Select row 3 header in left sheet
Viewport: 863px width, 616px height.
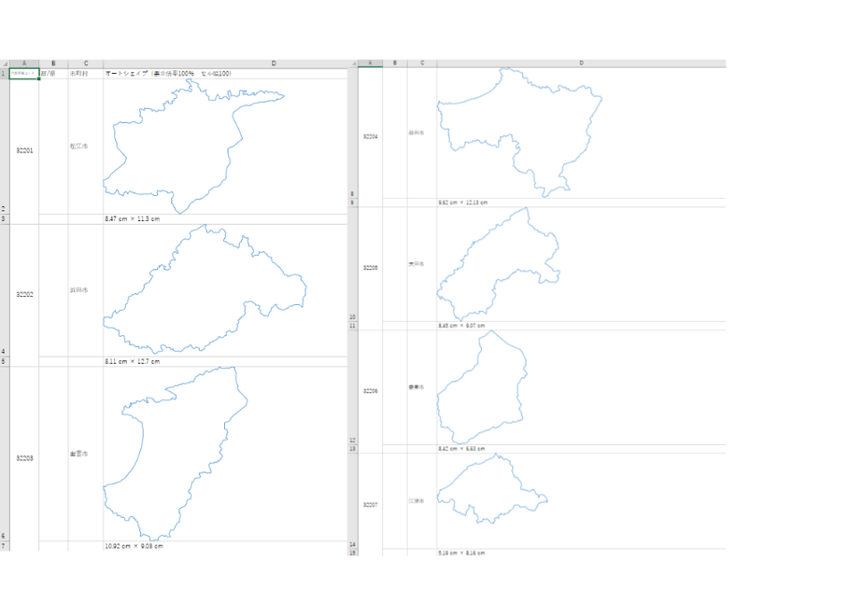5,219
